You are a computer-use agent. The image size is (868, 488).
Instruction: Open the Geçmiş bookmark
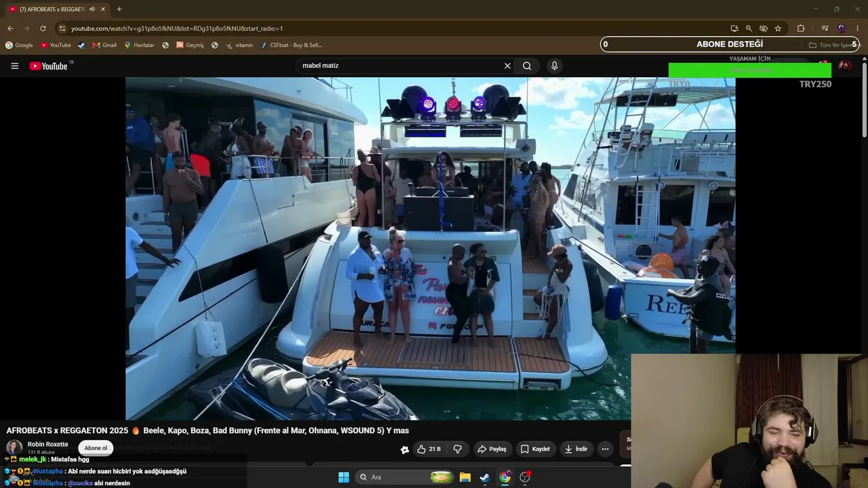click(190, 45)
